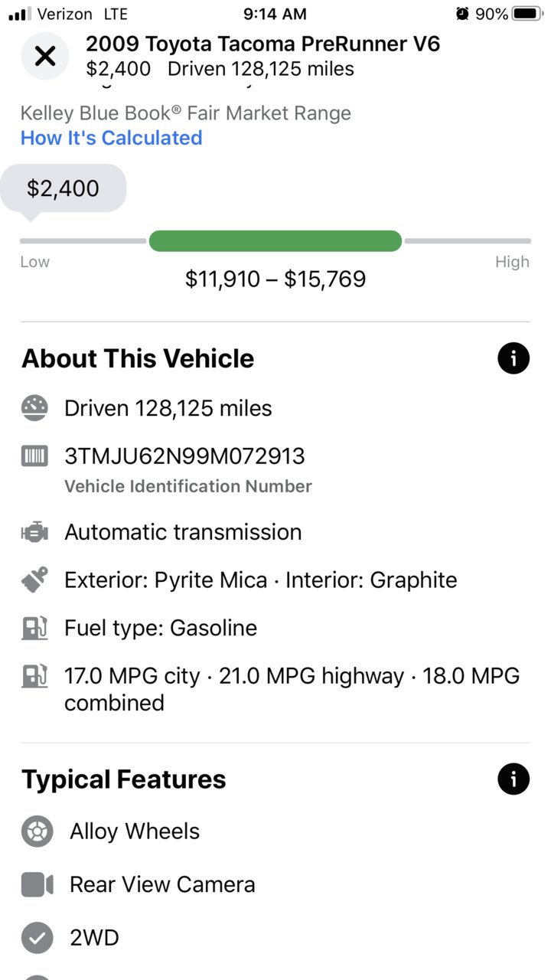Image resolution: width=551 pixels, height=980 pixels.
Task: Close the Tacoma listing with X button
Action: 45,56
